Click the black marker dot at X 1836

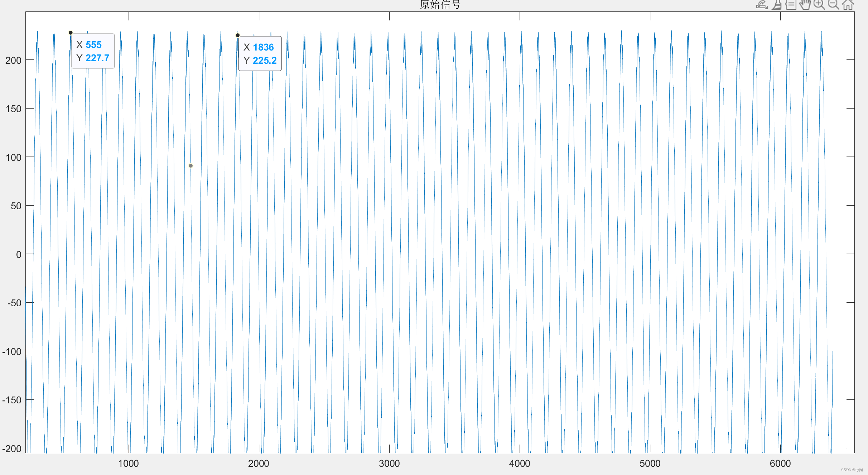click(x=237, y=35)
